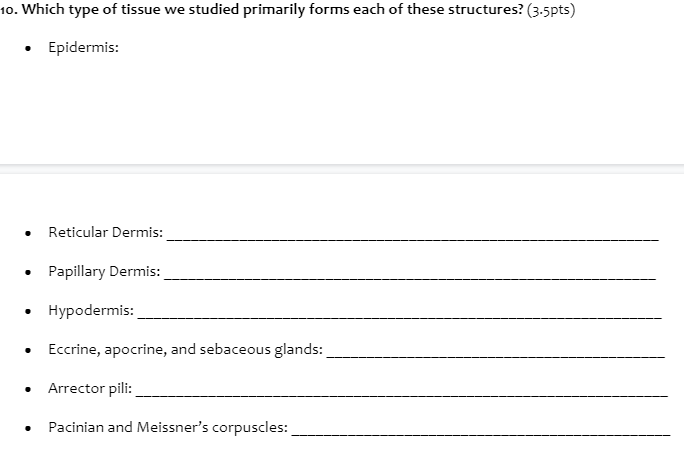Click the page break divider between pages
This screenshot has width=684, height=451.
click(342, 169)
